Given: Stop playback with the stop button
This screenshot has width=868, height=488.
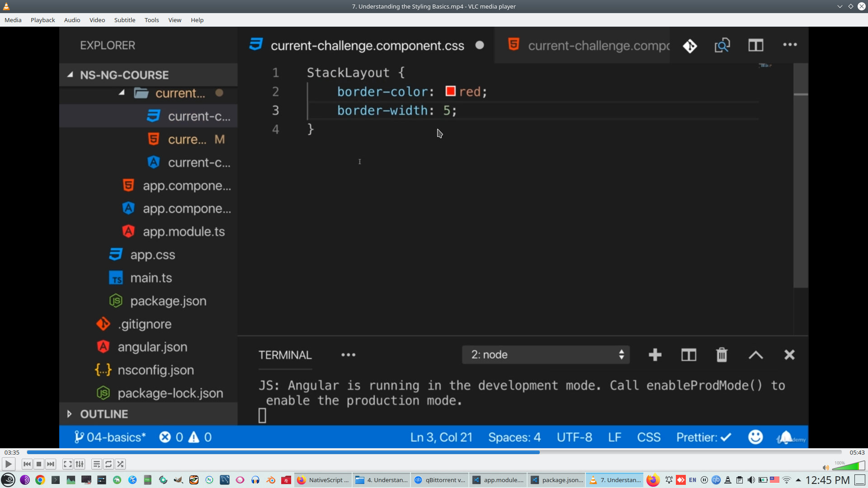Looking at the screenshot, I should pos(39,464).
